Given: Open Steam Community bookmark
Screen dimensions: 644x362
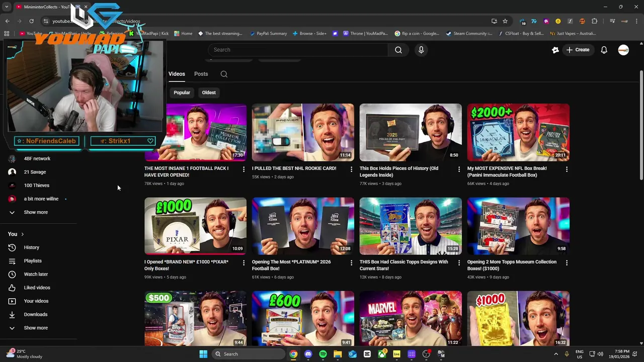Looking at the screenshot, I should coord(469,34).
